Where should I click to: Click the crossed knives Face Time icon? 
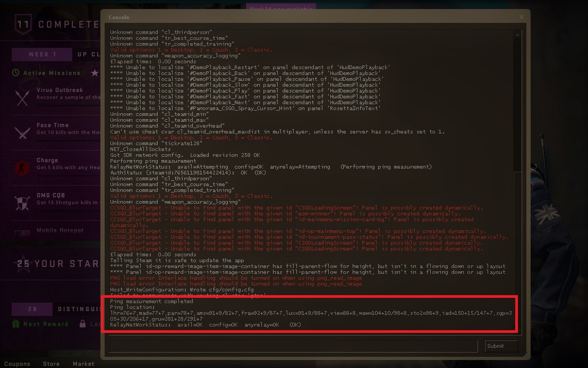22,132
